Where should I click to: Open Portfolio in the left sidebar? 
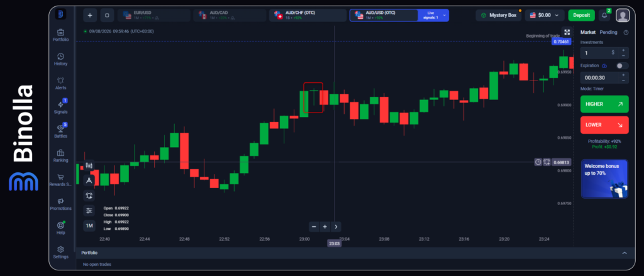[x=61, y=35]
